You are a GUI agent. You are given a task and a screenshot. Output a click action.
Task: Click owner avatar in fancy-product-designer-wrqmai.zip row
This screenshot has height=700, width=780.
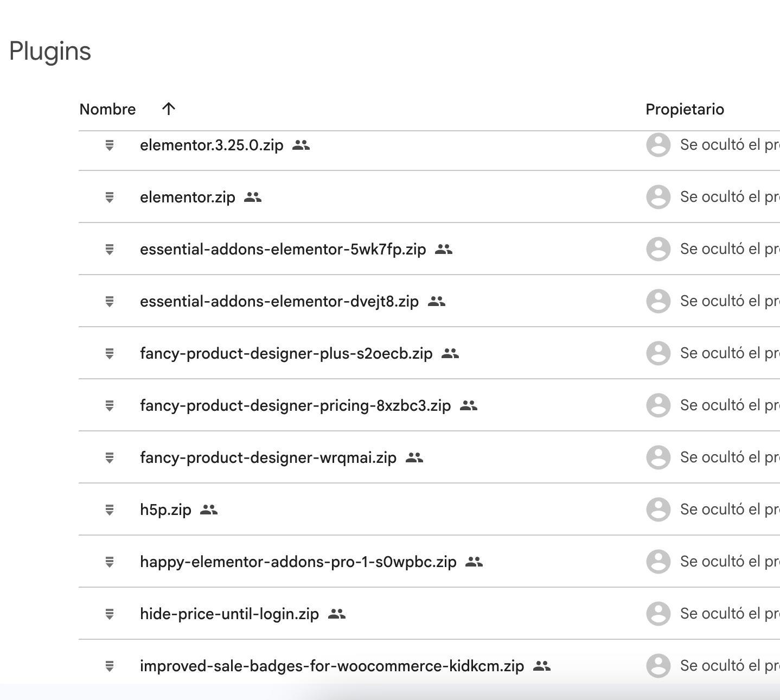pyautogui.click(x=658, y=457)
